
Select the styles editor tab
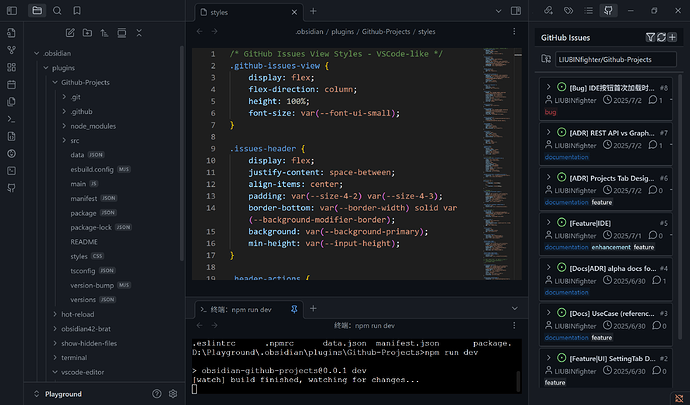[249, 12]
